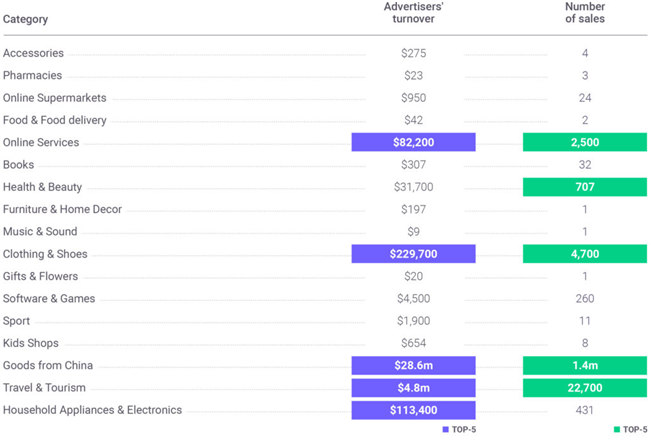Viewport: 650px width, 448px height.
Task: Click the 1.4m sales green cell
Action: point(584,366)
